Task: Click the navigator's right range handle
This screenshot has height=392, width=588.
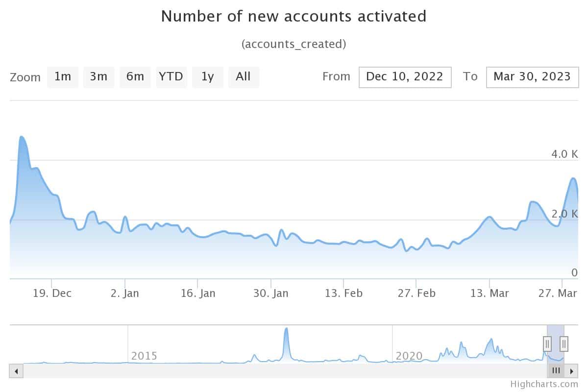Action: [x=564, y=343]
